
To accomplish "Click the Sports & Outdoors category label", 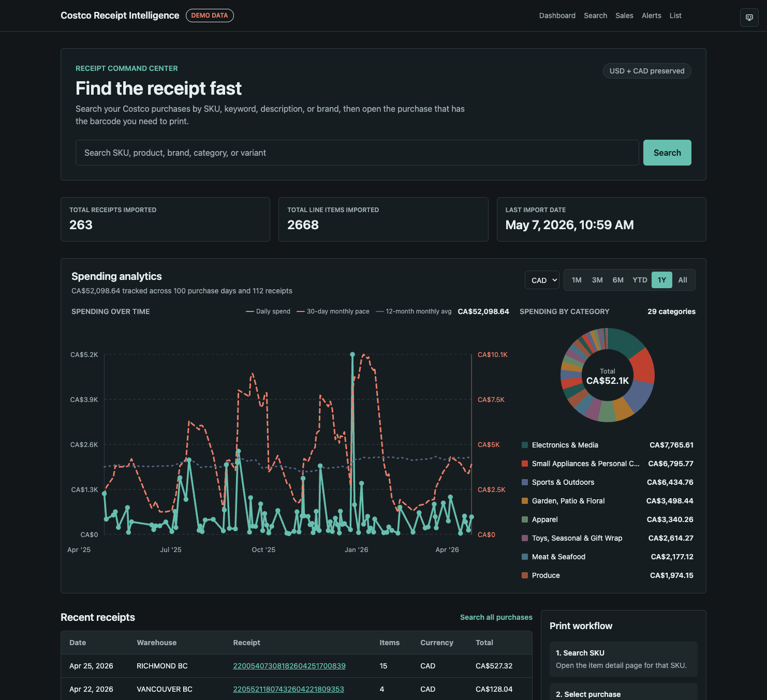I will coord(563,482).
